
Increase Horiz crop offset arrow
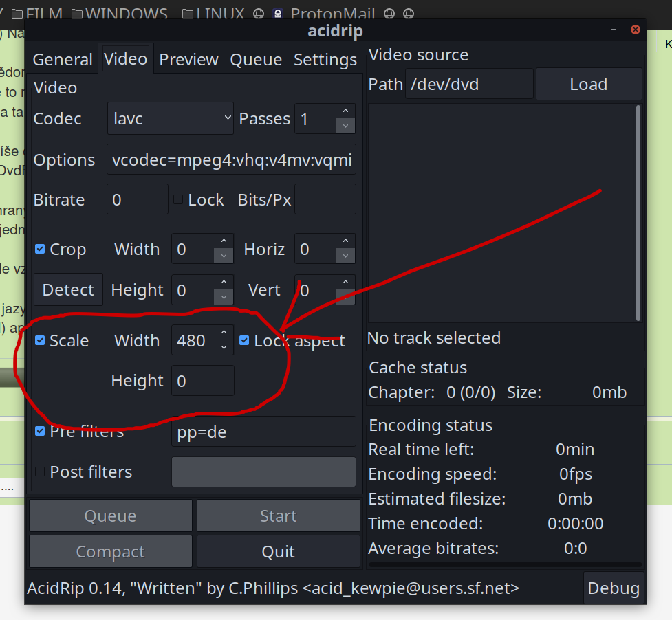(x=345, y=242)
